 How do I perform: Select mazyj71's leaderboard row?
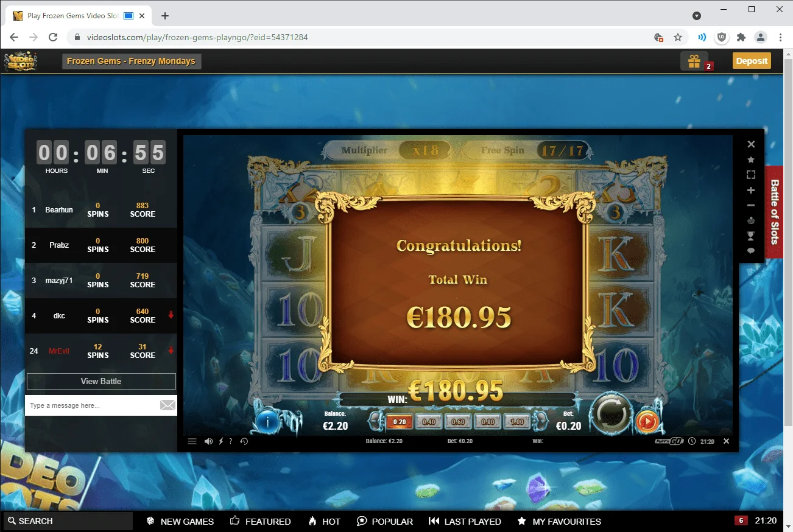(x=101, y=281)
